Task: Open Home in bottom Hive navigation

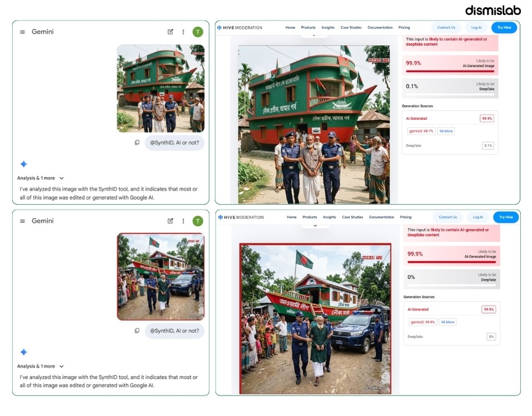Action: [x=292, y=217]
